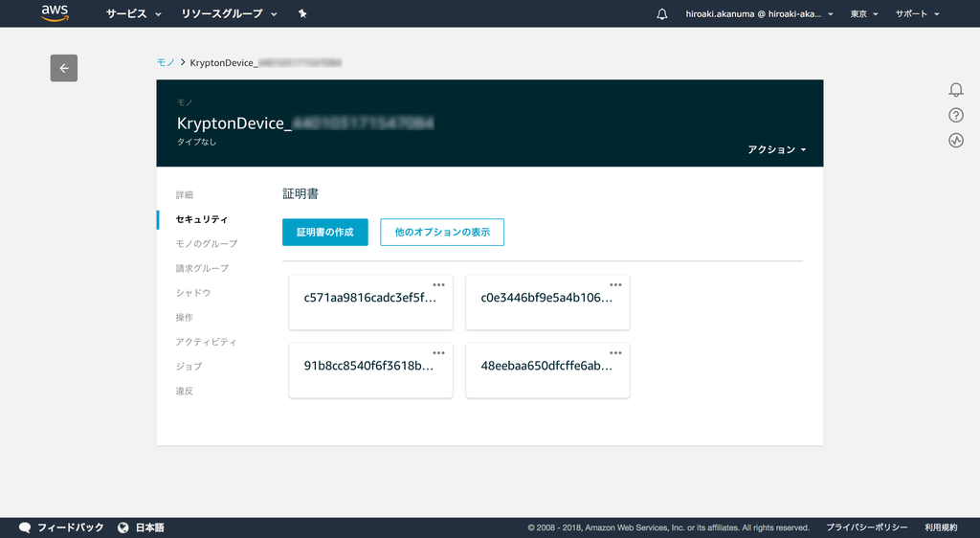
Task: Open certificate card 48eebaa650dfcffe6ab
Action: [547, 370]
